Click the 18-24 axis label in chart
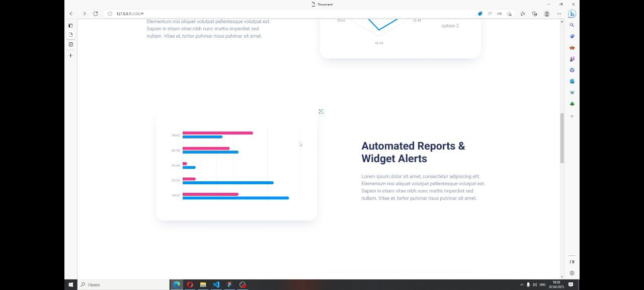The image size is (644, 290). pos(176,195)
